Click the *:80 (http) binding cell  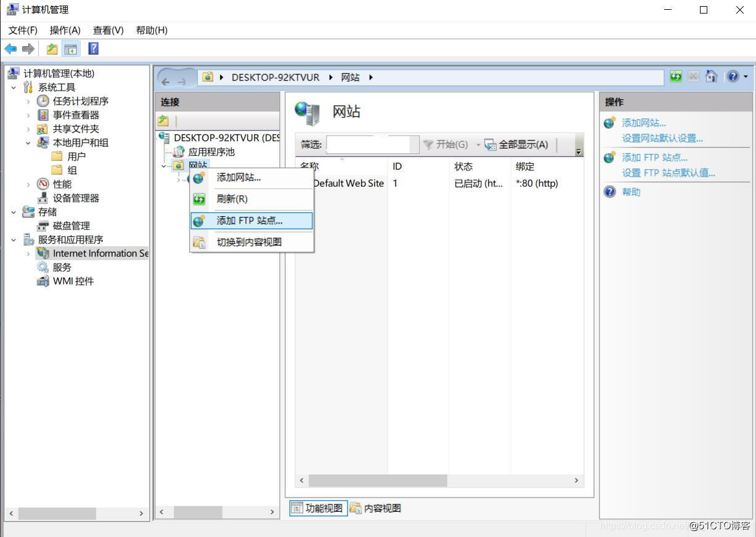[537, 183]
